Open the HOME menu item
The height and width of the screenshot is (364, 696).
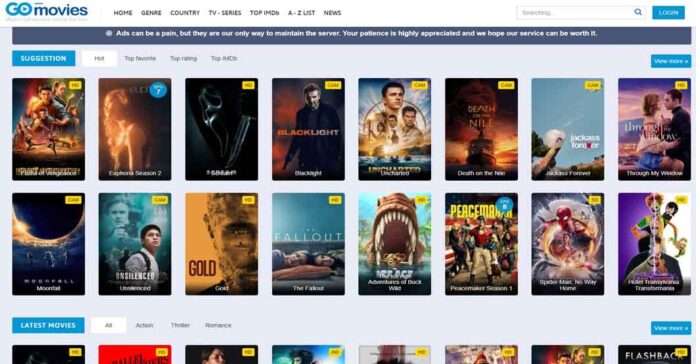(123, 13)
